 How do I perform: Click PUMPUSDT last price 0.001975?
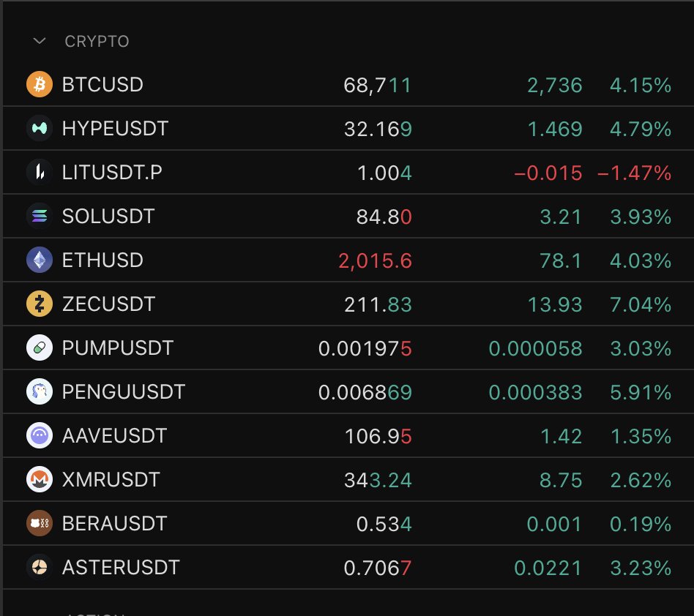365,348
